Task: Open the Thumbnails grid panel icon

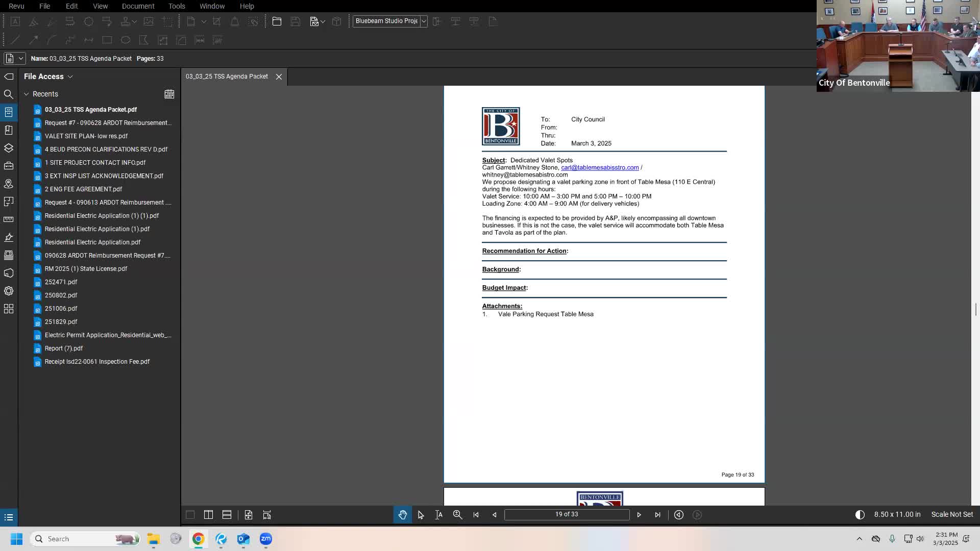Action: [9, 309]
